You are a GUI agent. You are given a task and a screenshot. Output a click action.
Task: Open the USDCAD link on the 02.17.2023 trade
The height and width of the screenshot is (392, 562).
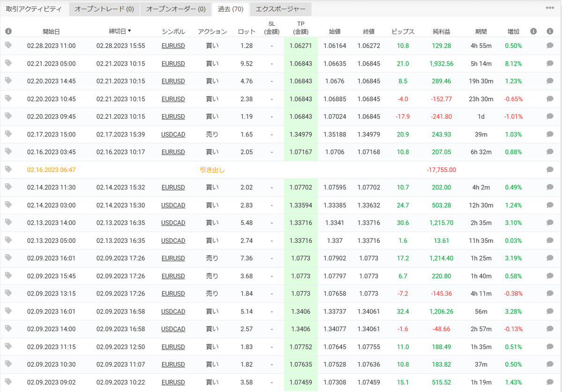173,134
